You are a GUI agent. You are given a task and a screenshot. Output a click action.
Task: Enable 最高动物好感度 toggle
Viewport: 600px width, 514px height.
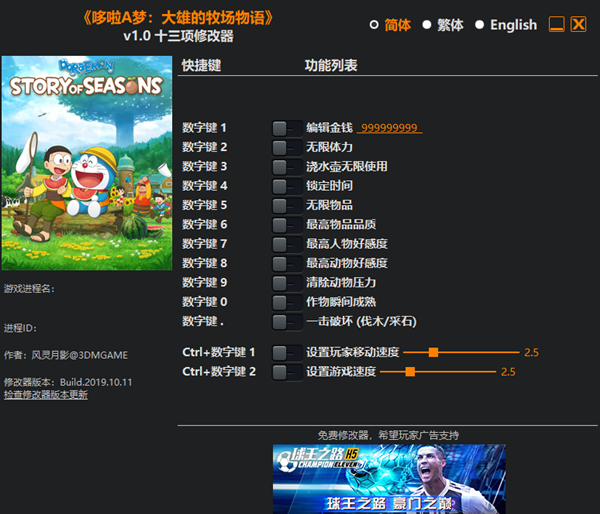pyautogui.click(x=287, y=264)
